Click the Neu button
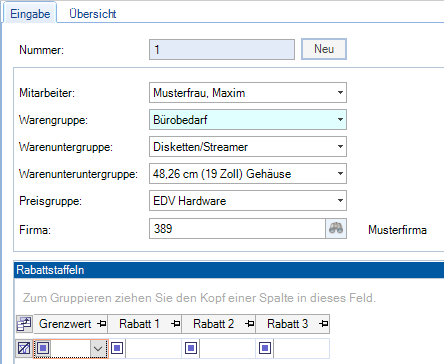The width and height of the screenshot is (444, 364). pyautogui.click(x=324, y=49)
